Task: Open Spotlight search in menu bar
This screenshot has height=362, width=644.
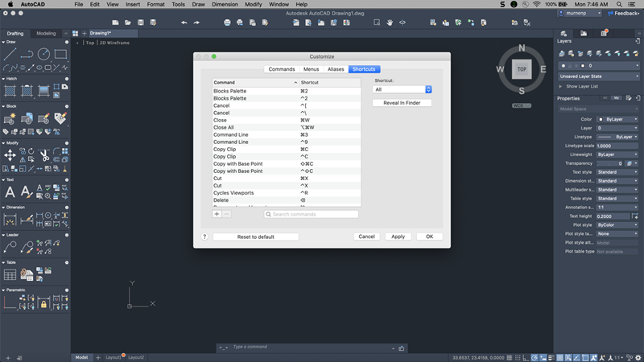Action: pyautogui.click(x=619, y=4)
